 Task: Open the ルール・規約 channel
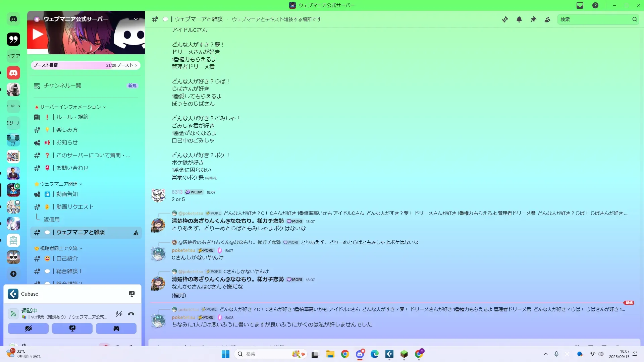point(72,117)
